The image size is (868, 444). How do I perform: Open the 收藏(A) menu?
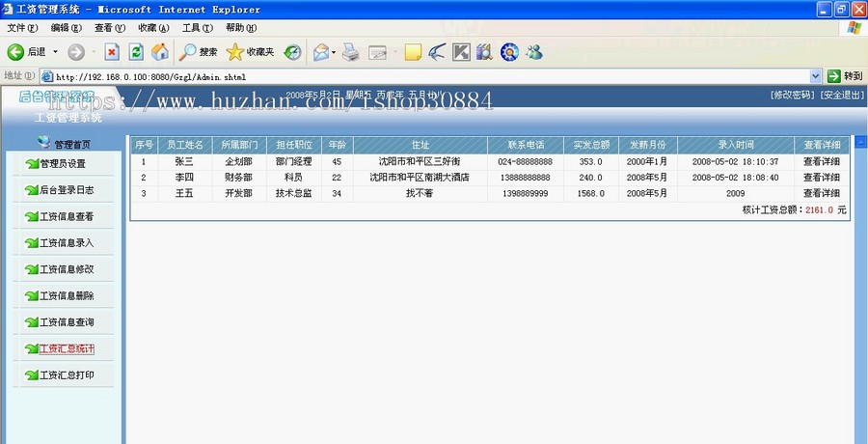pyautogui.click(x=154, y=28)
